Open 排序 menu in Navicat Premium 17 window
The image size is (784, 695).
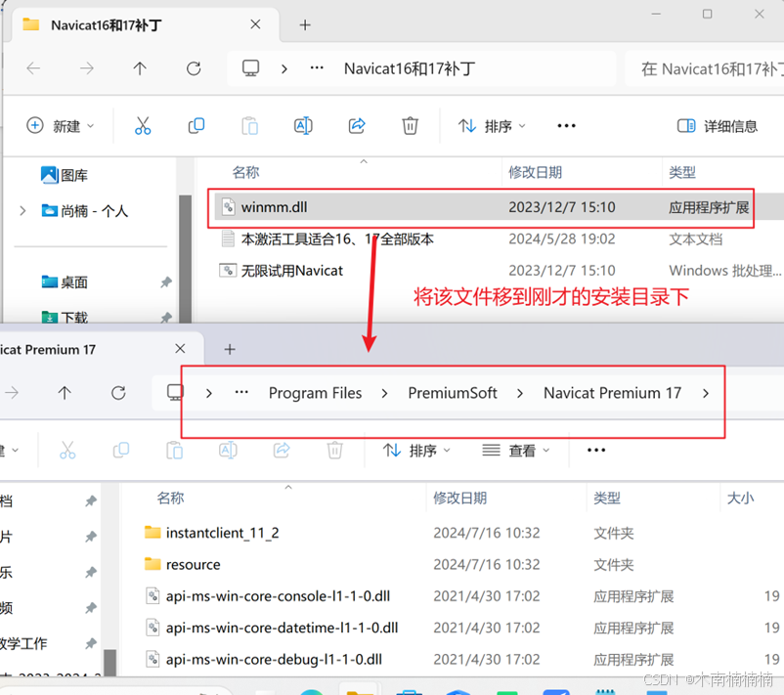click(x=416, y=451)
